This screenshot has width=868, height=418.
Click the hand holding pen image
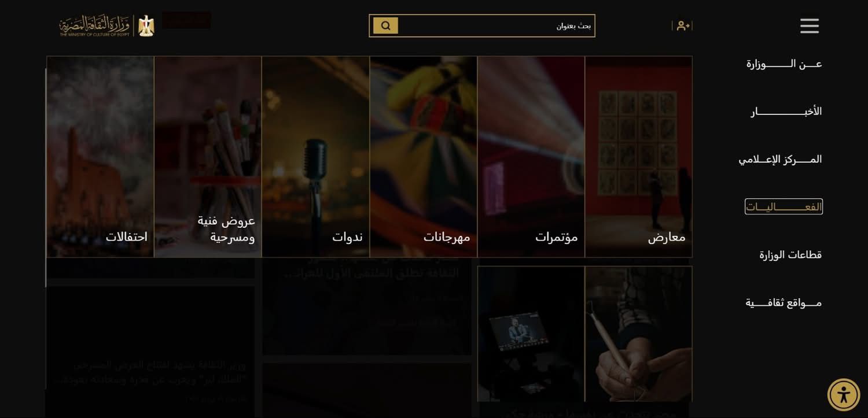[x=638, y=334]
